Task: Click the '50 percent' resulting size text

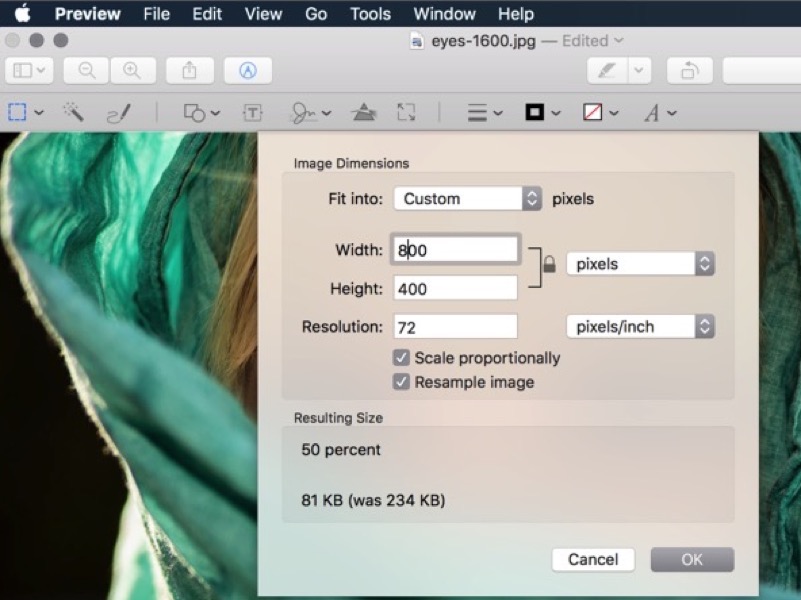Action: 341,450
